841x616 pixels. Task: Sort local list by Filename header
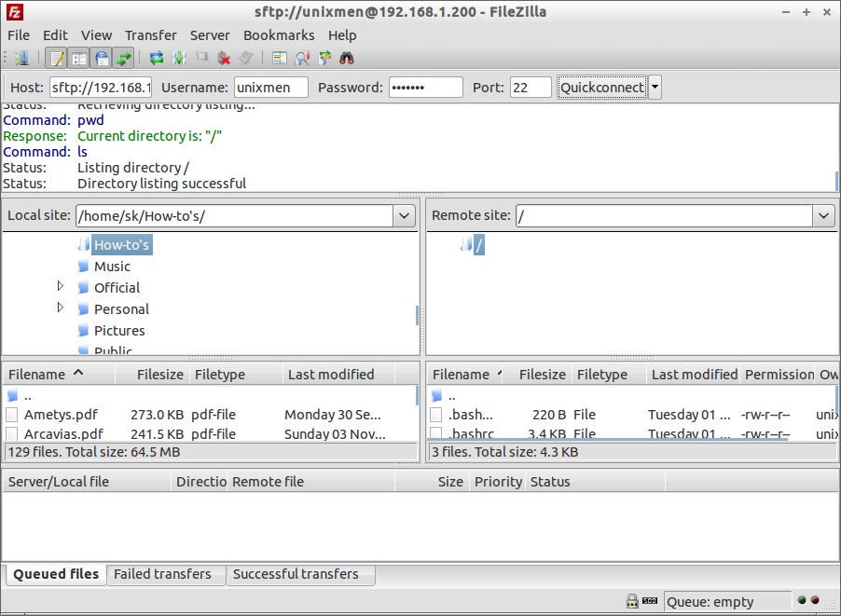(x=59, y=375)
